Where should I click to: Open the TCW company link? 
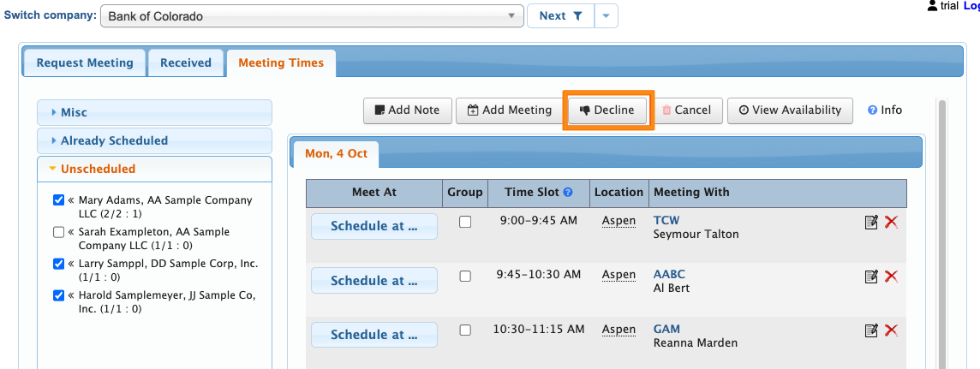(x=666, y=220)
